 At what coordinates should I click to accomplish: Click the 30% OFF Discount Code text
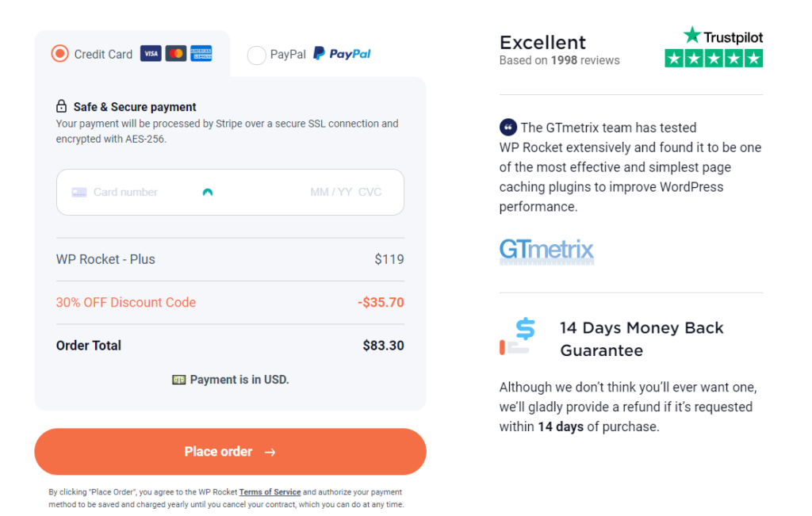pyautogui.click(x=126, y=303)
